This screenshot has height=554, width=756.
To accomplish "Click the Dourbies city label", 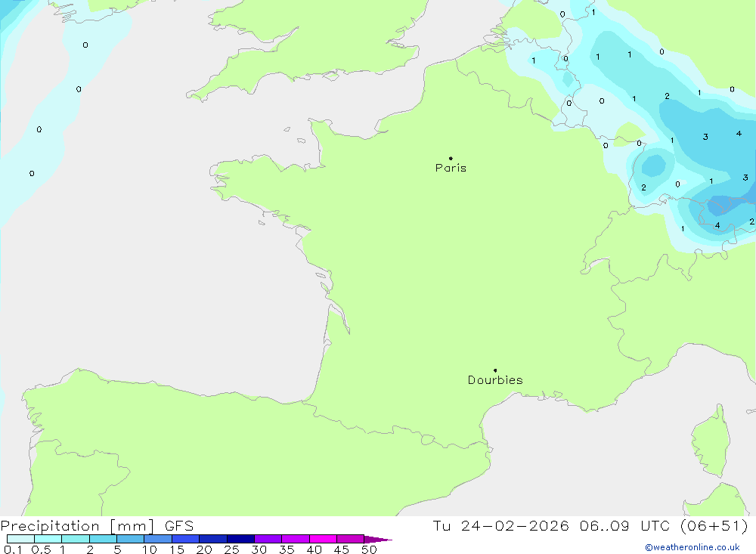I will tap(495, 380).
